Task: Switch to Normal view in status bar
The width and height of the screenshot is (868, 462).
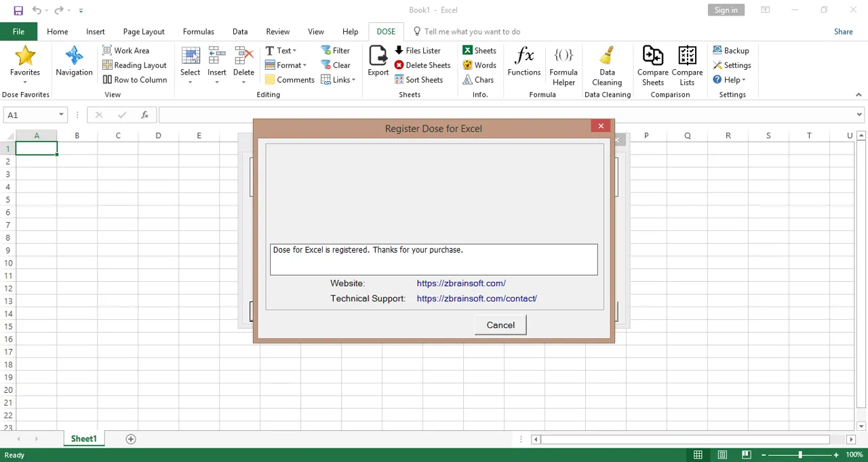Action: (x=698, y=455)
